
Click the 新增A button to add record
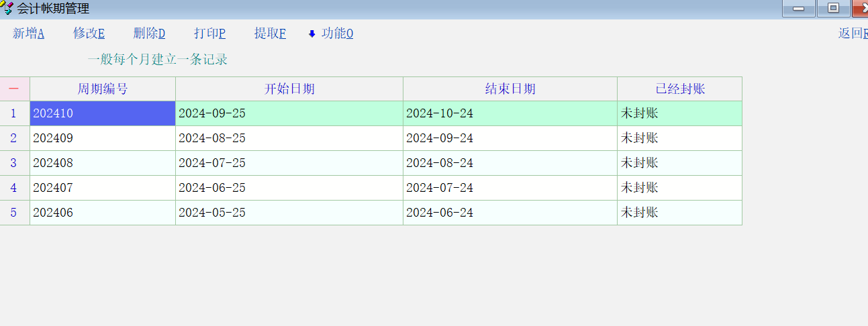point(29,34)
